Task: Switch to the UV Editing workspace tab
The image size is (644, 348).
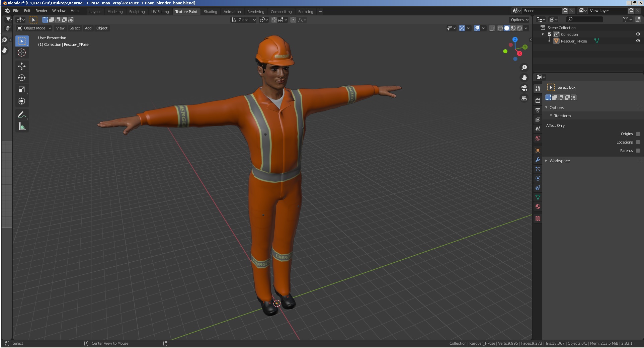Action: tap(160, 11)
